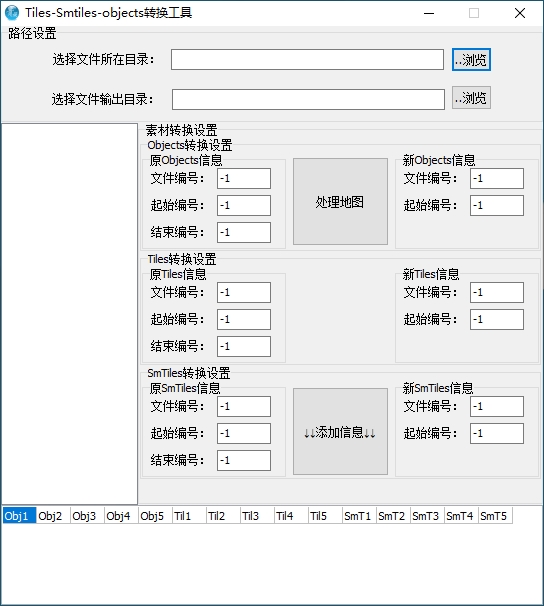This screenshot has width=544, height=606.
Task: Click 原SmTiles 起始编号 input field
Action: 244,433
